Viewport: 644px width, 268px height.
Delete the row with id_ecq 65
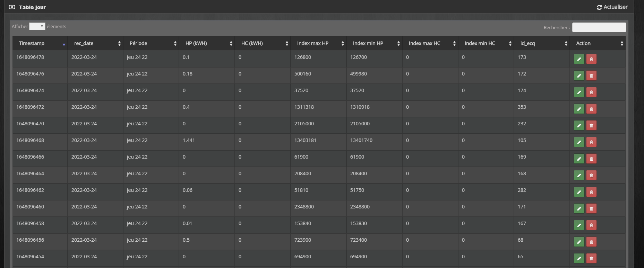(x=591, y=258)
